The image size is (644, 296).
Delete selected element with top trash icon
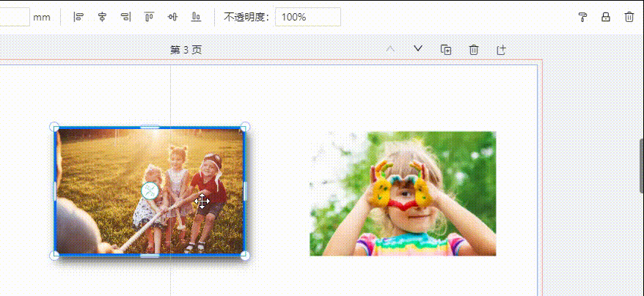click(x=629, y=17)
